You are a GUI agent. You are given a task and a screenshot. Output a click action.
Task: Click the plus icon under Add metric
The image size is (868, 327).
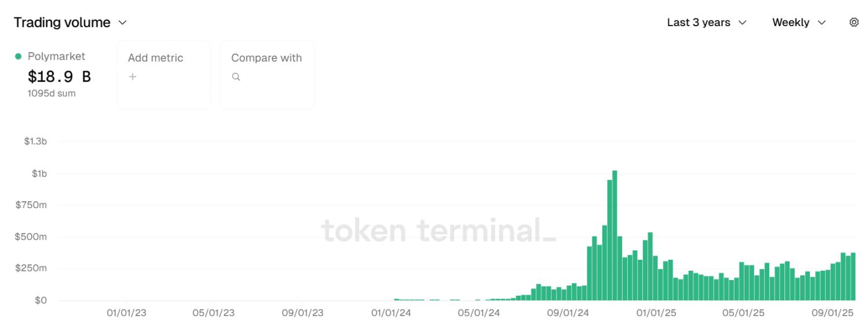[133, 77]
